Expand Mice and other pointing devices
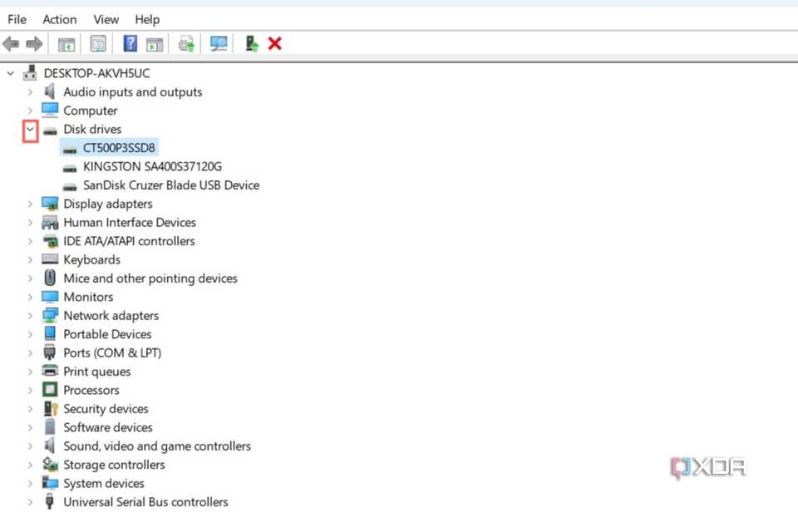Viewport: 798px width, 532px height. pos(30,278)
